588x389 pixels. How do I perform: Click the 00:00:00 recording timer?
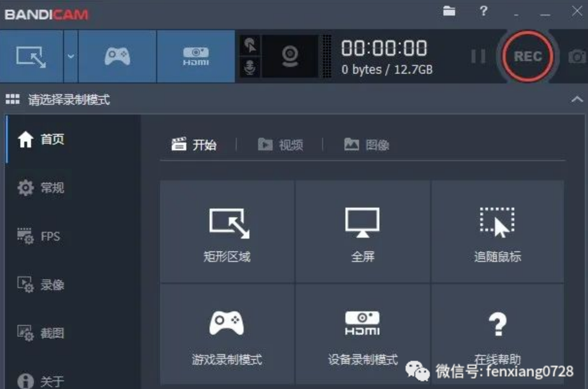(x=384, y=49)
